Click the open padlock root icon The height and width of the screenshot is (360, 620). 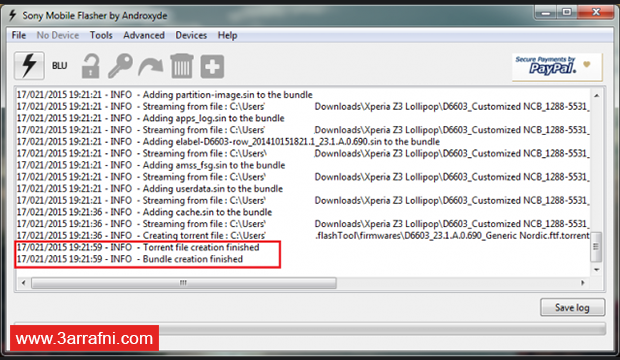(91, 66)
